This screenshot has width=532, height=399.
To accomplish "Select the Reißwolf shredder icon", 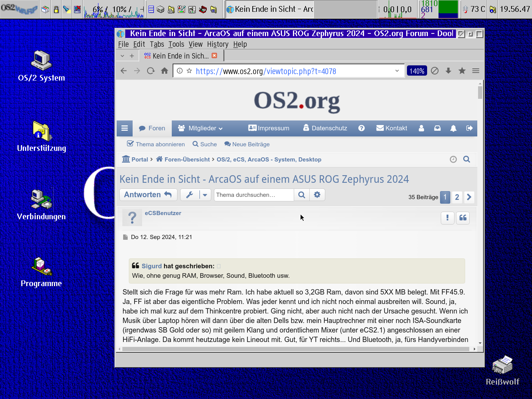I will (x=502, y=370).
